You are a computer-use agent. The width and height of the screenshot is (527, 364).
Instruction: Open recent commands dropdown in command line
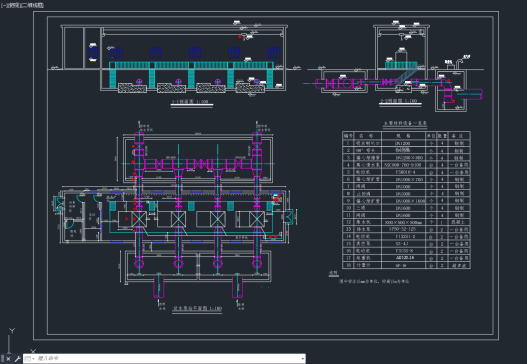pos(30,359)
